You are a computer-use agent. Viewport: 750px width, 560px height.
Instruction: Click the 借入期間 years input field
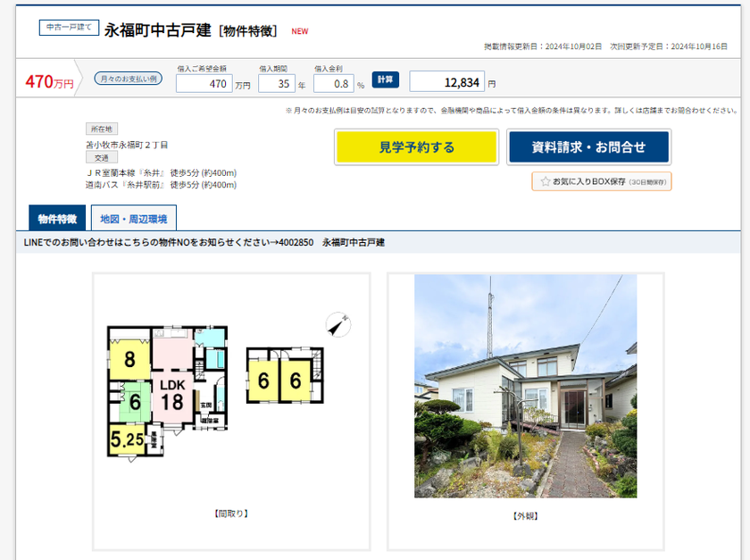(x=276, y=84)
